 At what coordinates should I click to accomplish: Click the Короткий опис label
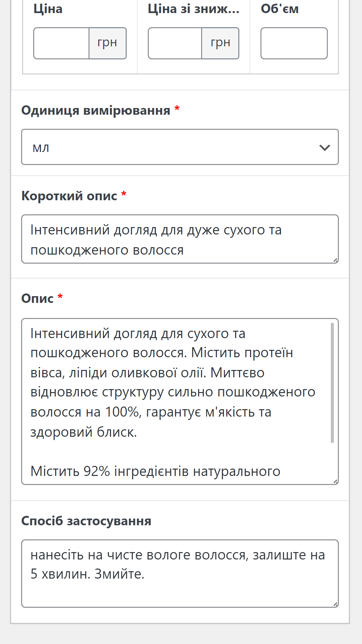[69, 196]
